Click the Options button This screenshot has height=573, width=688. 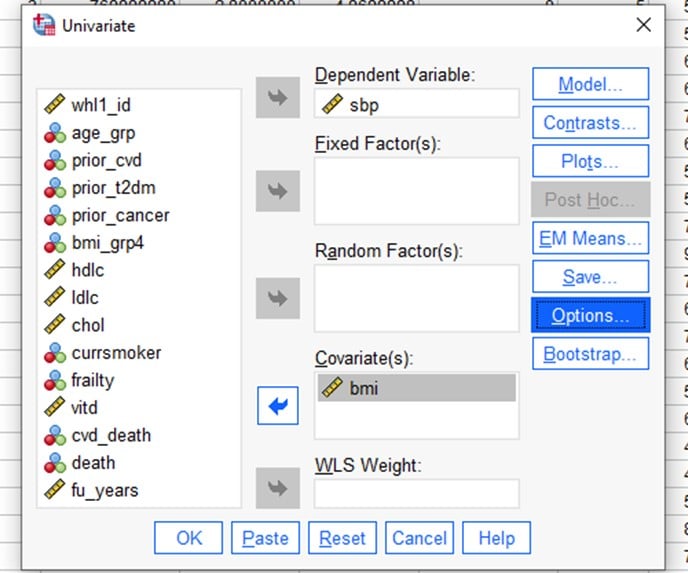pos(589,315)
